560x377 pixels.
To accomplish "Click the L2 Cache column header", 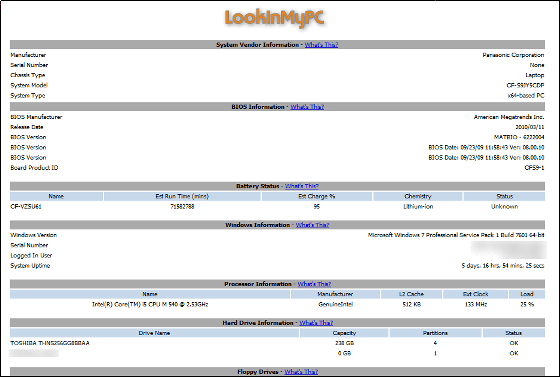I will (411, 294).
